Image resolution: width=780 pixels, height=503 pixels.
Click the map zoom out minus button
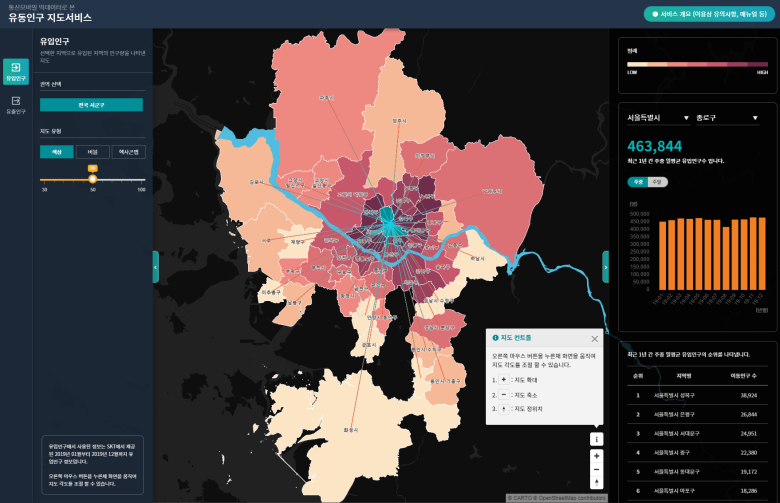tap(597, 468)
